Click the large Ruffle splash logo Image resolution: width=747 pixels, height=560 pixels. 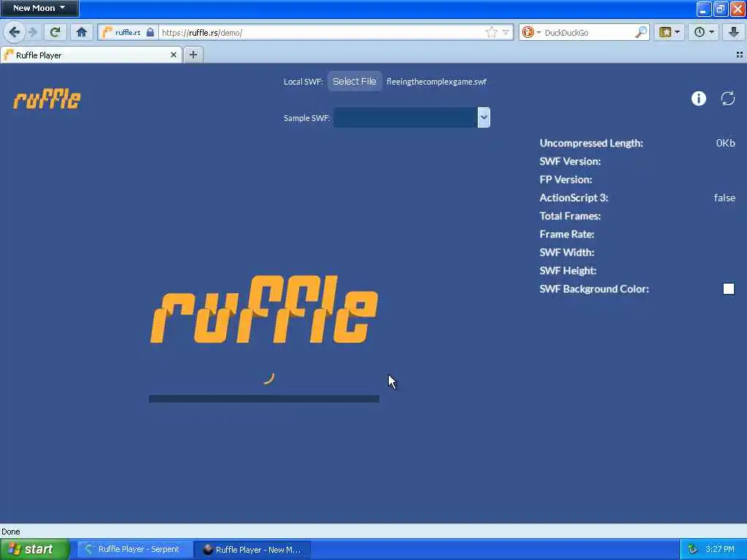[264, 309]
